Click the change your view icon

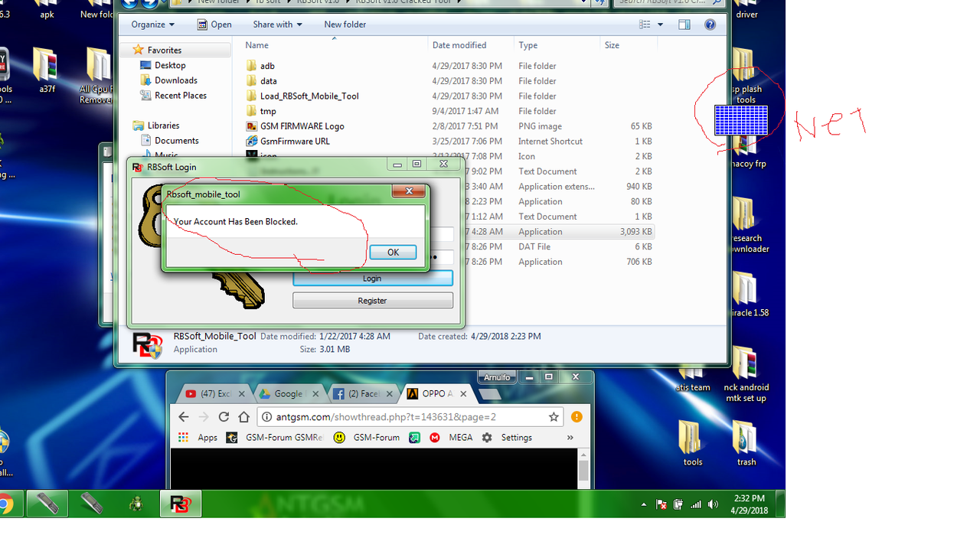coord(645,24)
